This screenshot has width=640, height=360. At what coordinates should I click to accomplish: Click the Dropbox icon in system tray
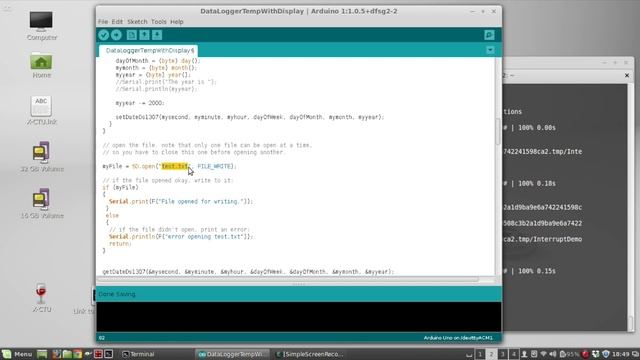[x=596, y=354]
